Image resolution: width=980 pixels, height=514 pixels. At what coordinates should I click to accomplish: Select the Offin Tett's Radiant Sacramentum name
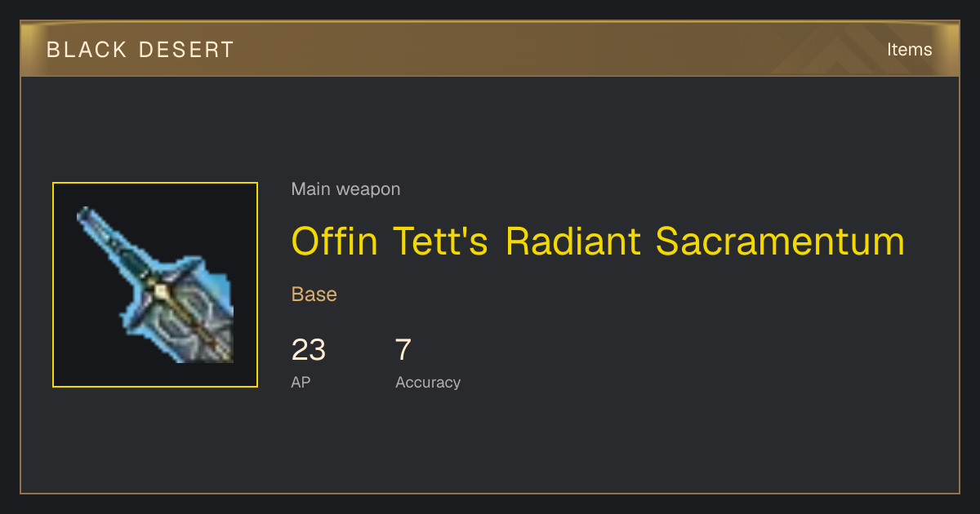598,241
